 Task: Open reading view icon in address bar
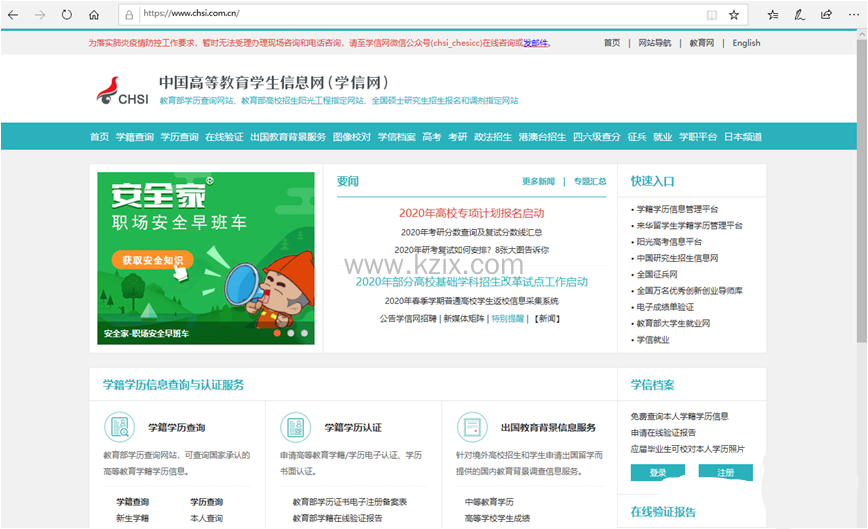pyautogui.click(x=711, y=15)
